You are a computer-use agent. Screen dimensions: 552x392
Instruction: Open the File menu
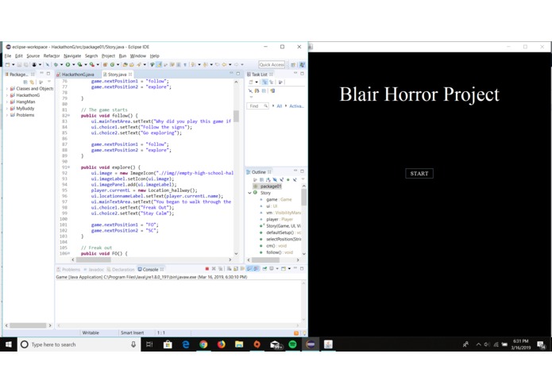(8, 56)
